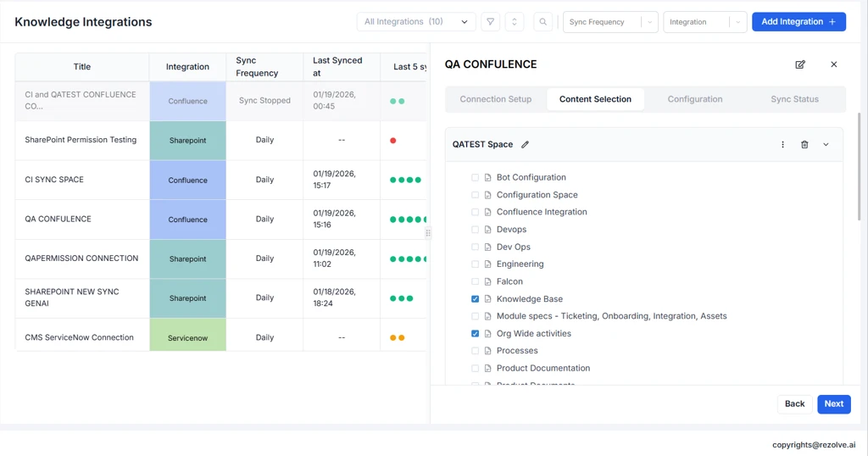Click pencil icon next to QATEST Space
The image size is (868, 456).
(526, 145)
